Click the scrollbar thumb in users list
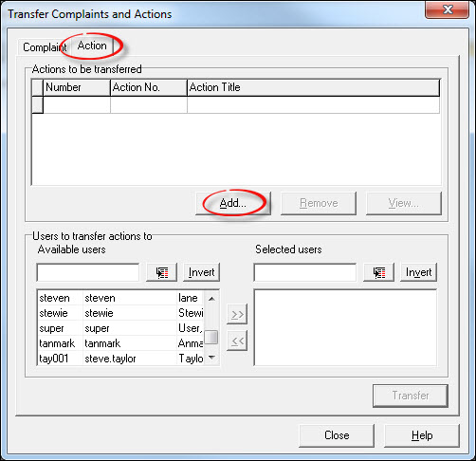This screenshot has width=476, height=461. (211, 337)
